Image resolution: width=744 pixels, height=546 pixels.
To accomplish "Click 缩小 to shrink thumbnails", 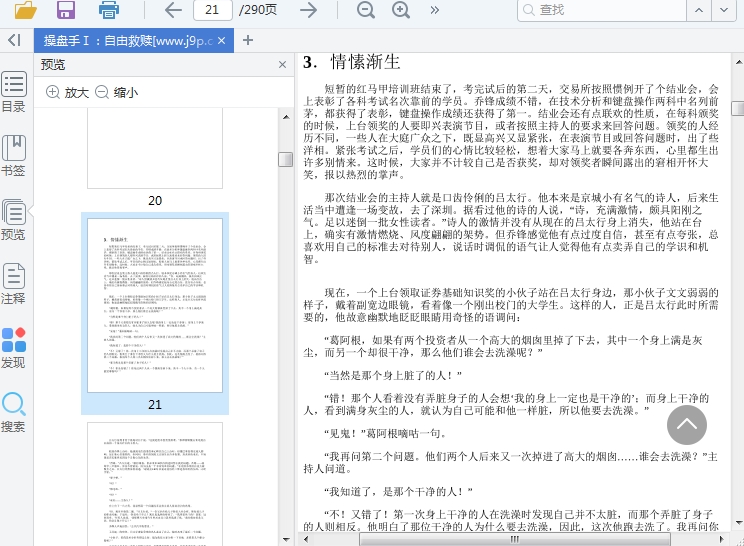I will [x=117, y=93].
